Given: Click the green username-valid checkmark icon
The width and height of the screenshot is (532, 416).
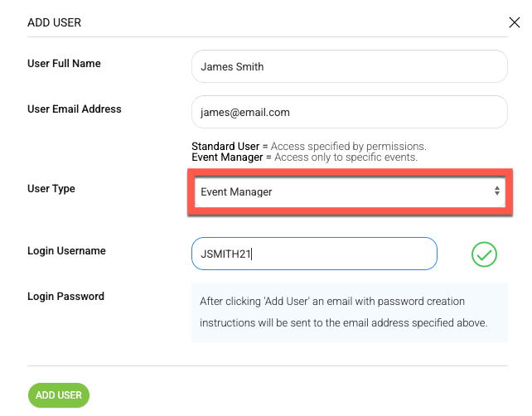Looking at the screenshot, I should (484, 254).
